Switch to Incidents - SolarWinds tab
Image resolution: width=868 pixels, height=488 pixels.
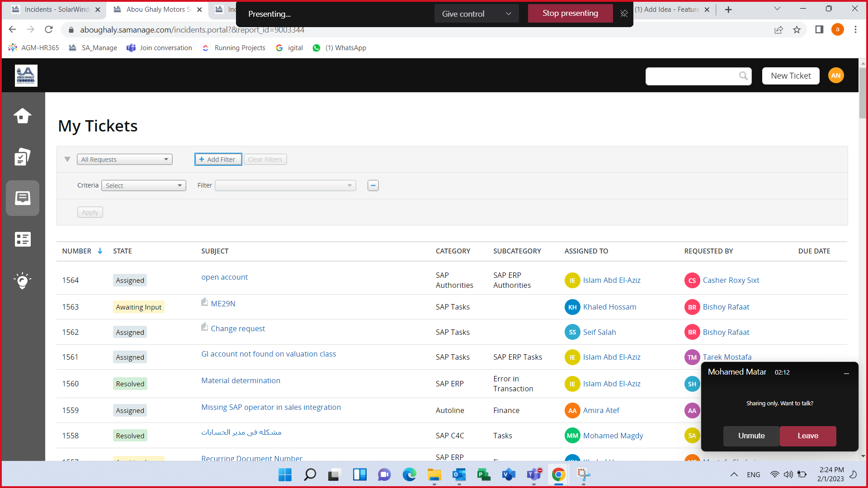[x=57, y=9]
